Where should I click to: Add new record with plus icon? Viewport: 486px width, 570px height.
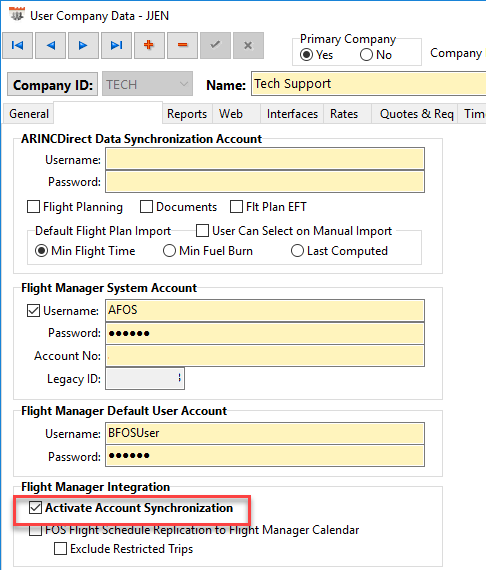[x=149, y=45]
